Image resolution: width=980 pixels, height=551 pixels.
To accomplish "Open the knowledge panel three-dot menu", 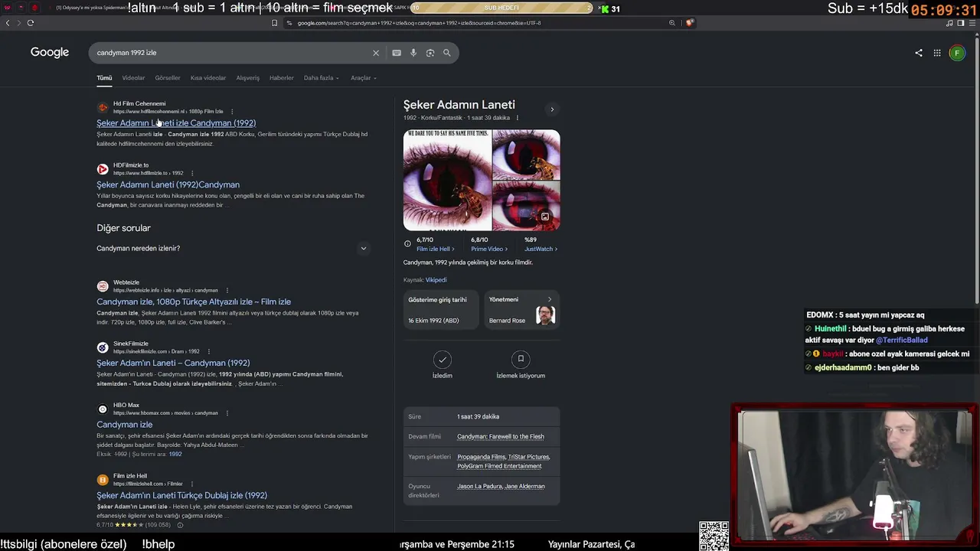I will 518,118.
